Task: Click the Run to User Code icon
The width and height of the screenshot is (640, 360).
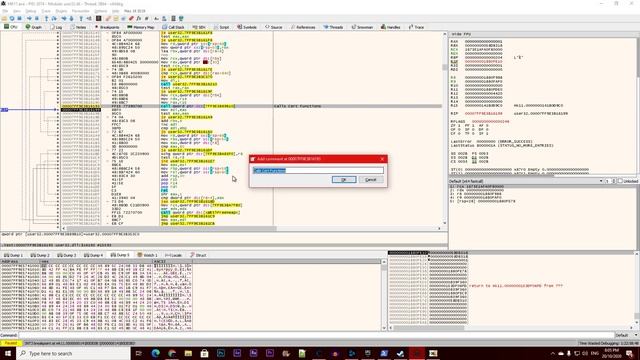Action: coord(89,18)
